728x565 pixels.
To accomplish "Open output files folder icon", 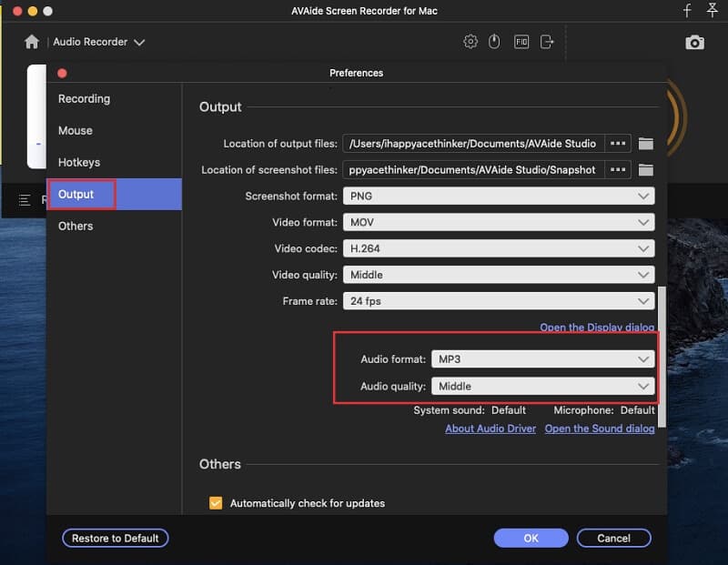I will coord(645,144).
